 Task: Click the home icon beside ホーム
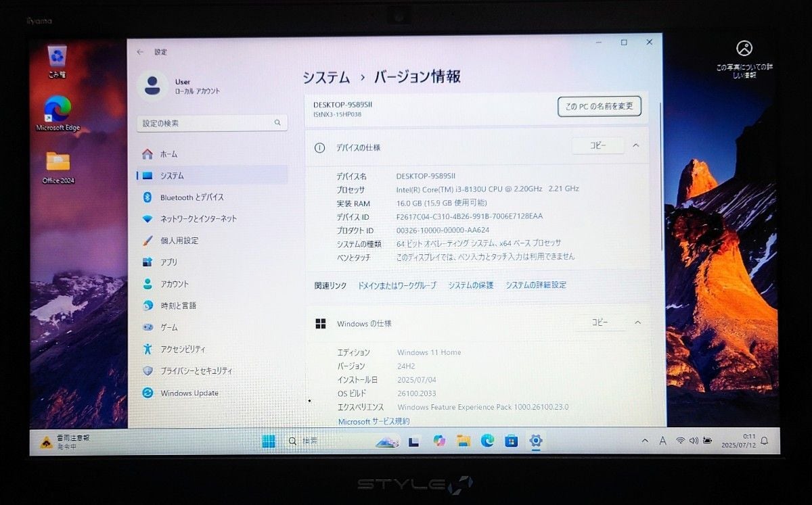click(148, 154)
